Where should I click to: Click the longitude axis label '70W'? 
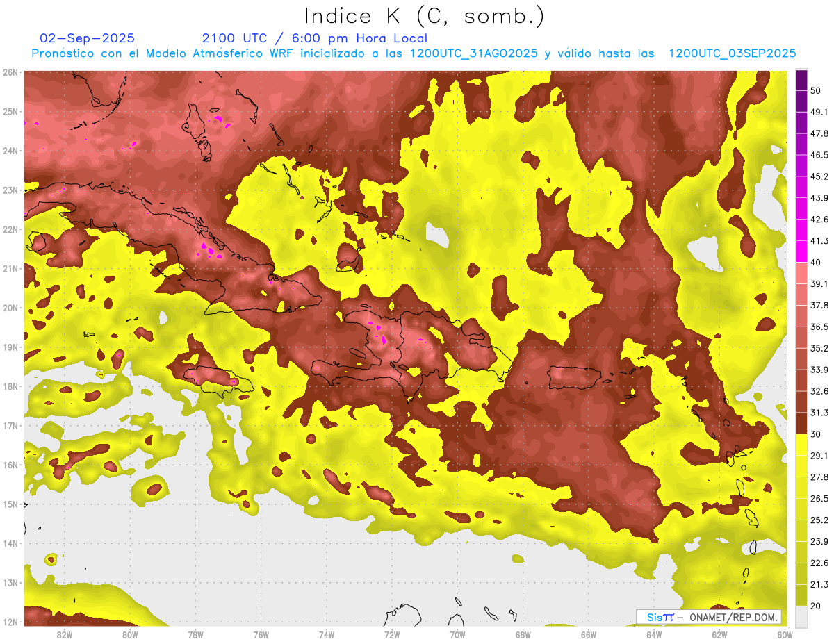pos(457,634)
